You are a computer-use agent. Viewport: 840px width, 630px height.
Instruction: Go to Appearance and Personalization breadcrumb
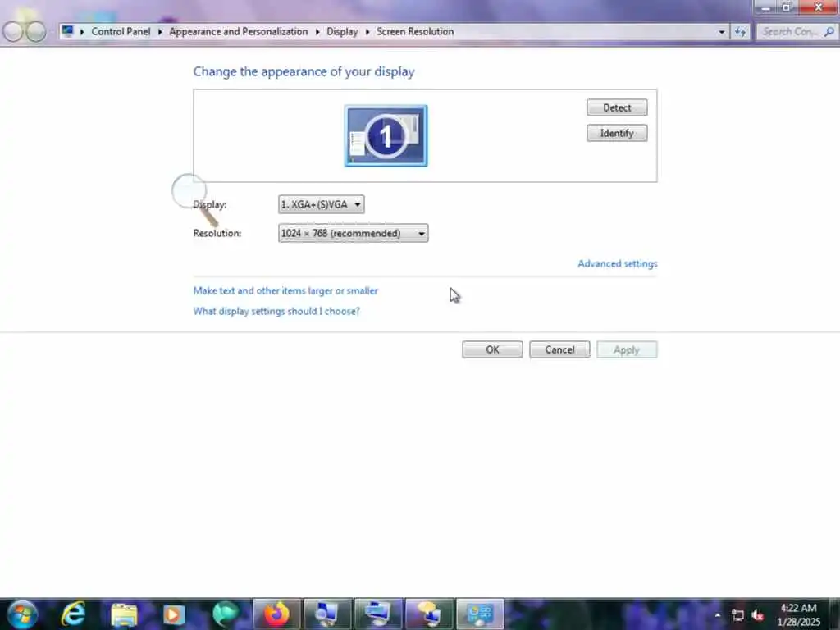(x=239, y=32)
